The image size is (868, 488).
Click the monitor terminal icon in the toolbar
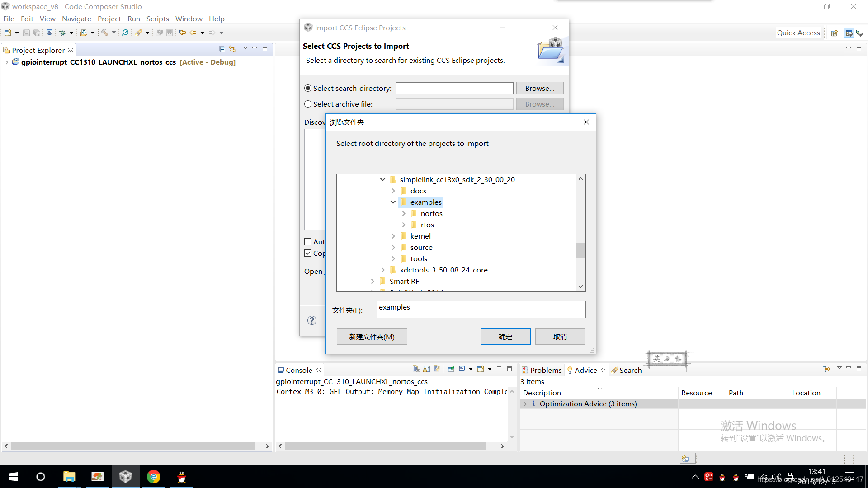50,33
